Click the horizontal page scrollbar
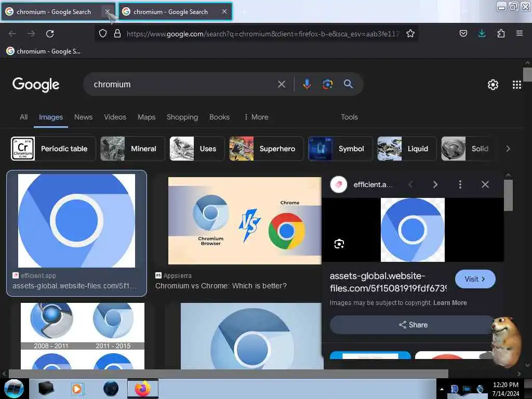 pyautogui.click(x=228, y=374)
